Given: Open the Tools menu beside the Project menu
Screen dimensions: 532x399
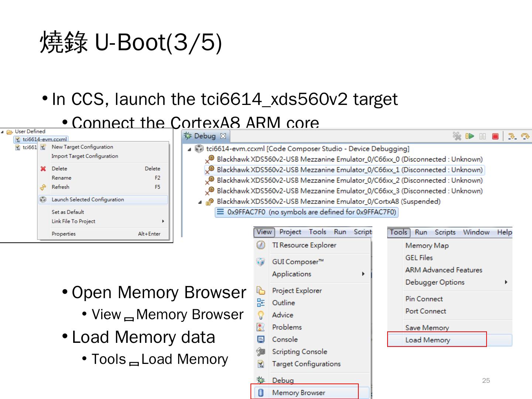Looking at the screenshot, I should (x=317, y=232).
